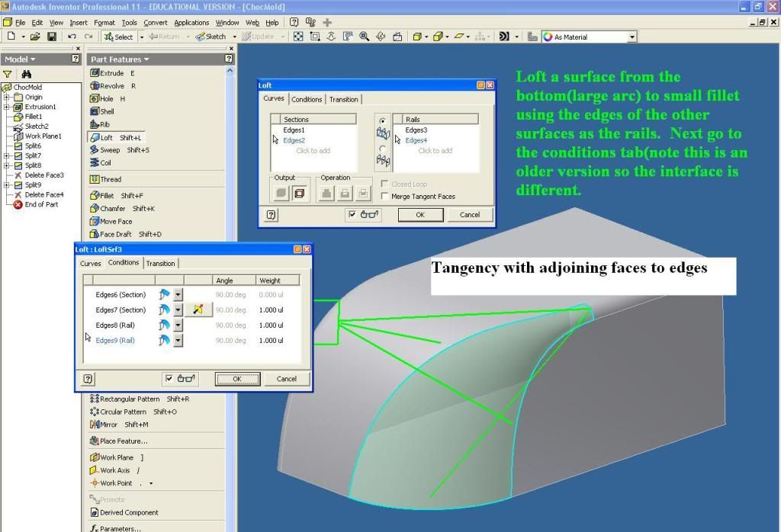Screen dimensions: 781x532
Task: Switch to the Transition tab in Loft
Action: point(343,100)
